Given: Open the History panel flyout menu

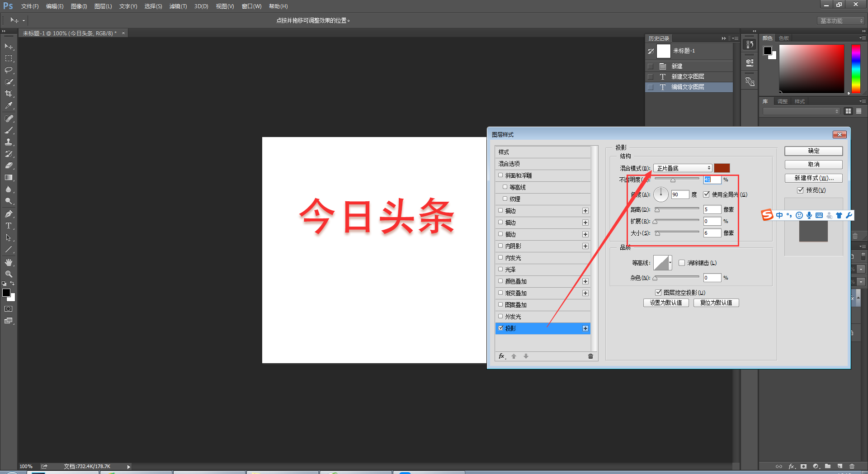Looking at the screenshot, I should tap(735, 38).
